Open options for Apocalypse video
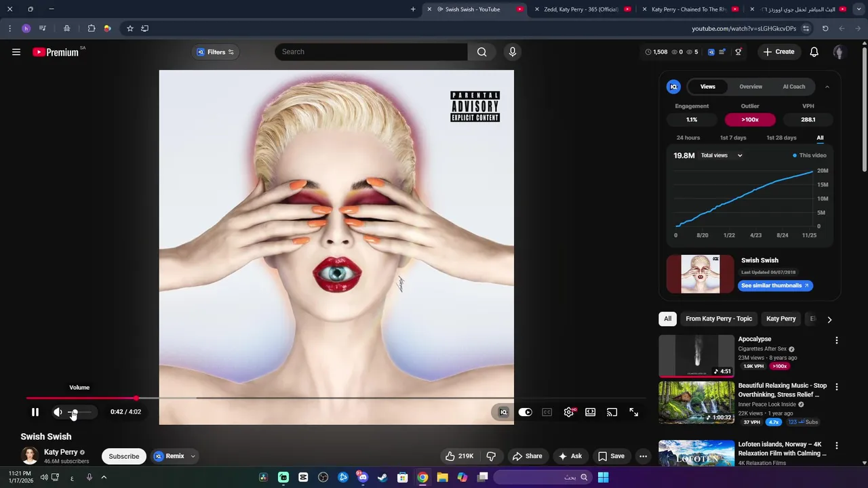Viewport: 868px width, 488px height. coord(836,340)
